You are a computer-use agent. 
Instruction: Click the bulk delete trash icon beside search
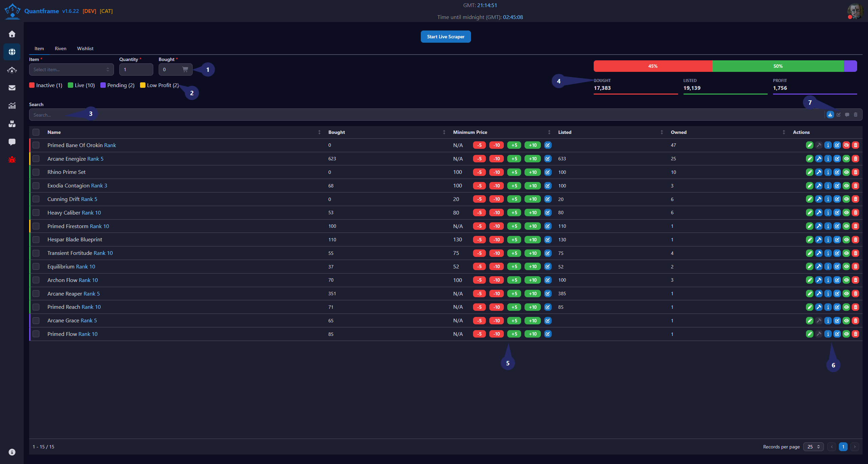click(x=855, y=115)
